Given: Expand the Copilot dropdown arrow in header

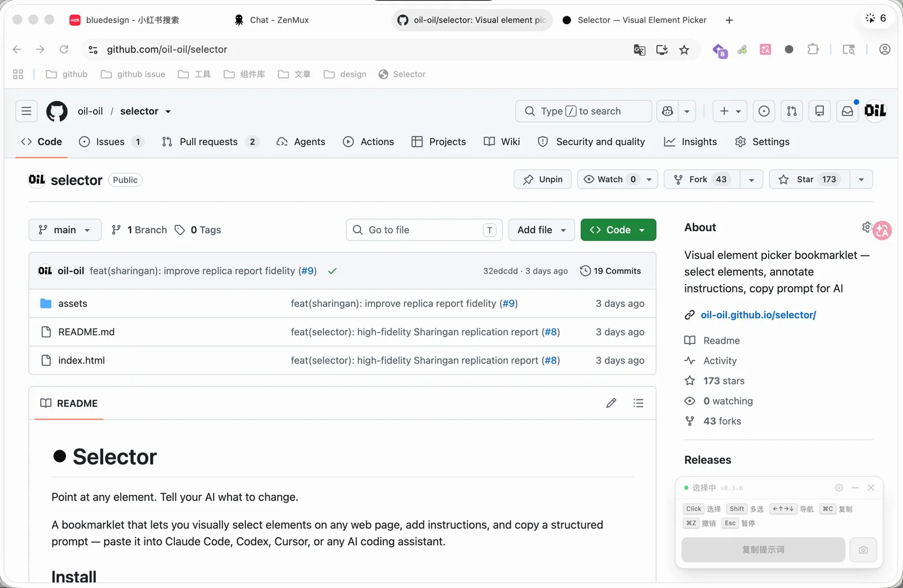Looking at the screenshot, I should [x=687, y=111].
